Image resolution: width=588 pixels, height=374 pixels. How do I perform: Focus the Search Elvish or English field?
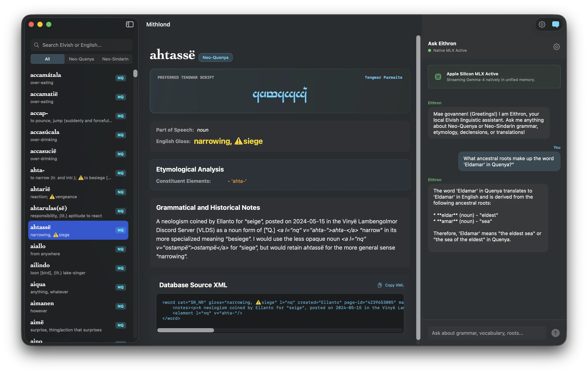pyautogui.click(x=81, y=45)
